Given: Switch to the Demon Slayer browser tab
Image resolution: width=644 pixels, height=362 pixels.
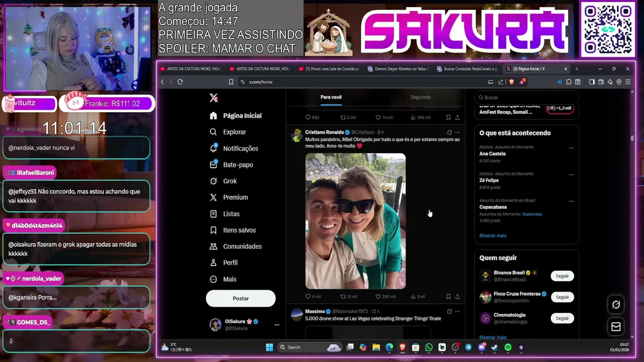Looking at the screenshot, I should coord(398,69).
